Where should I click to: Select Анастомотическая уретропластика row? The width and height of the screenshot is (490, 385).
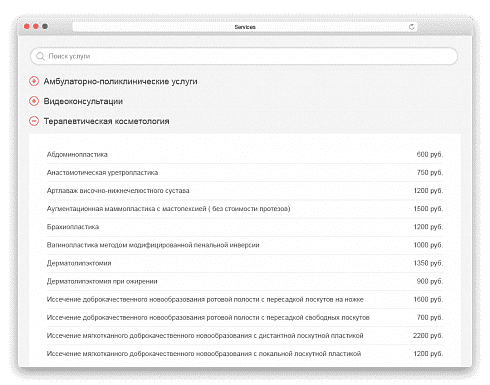245,173
